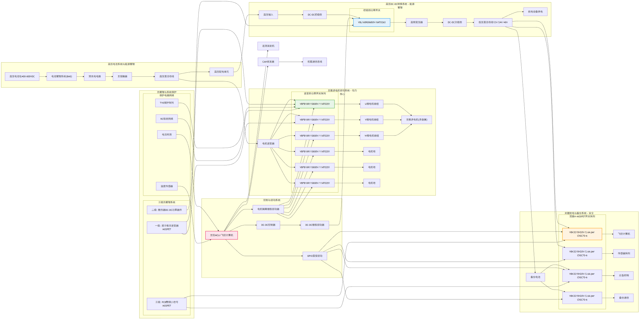
Task: Click the pink 主控MCU/飞控计算机 node
Action: [x=221, y=235]
